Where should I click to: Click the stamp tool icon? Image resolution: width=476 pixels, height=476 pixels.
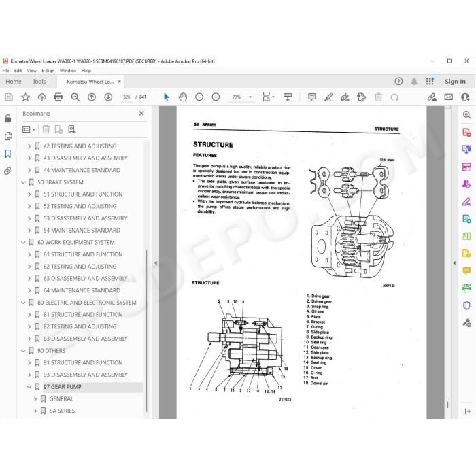point(362,97)
